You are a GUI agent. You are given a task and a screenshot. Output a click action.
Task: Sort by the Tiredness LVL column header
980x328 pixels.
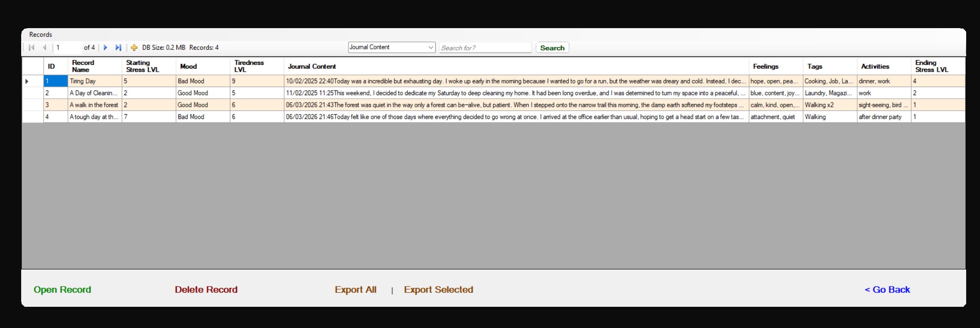click(257, 66)
